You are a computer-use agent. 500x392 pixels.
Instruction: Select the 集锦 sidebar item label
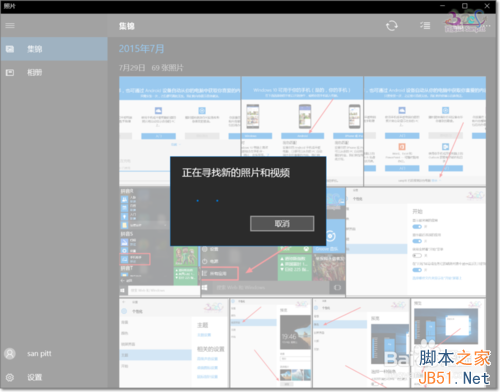pyautogui.click(x=35, y=49)
